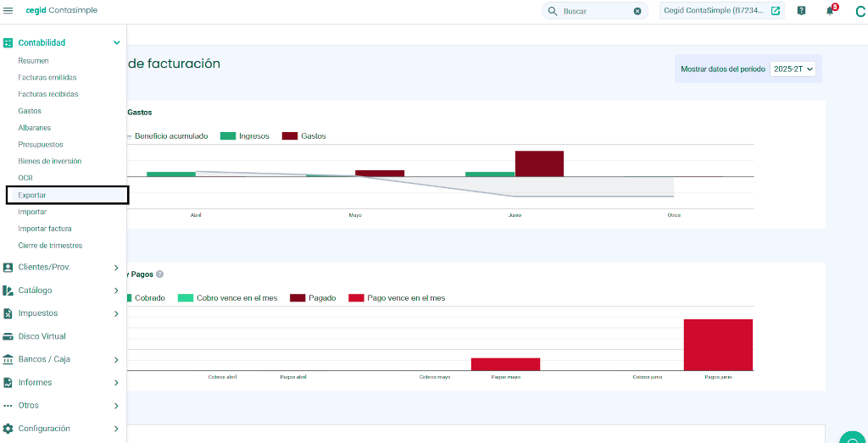Click the Cegid Contasimple logo
This screenshot has height=443, width=868.
pyautogui.click(x=61, y=10)
